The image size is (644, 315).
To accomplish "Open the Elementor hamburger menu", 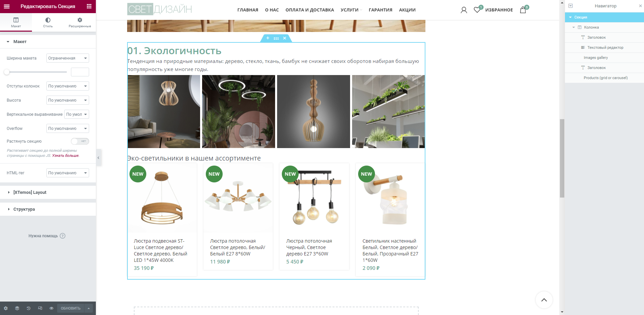I will (7, 6).
